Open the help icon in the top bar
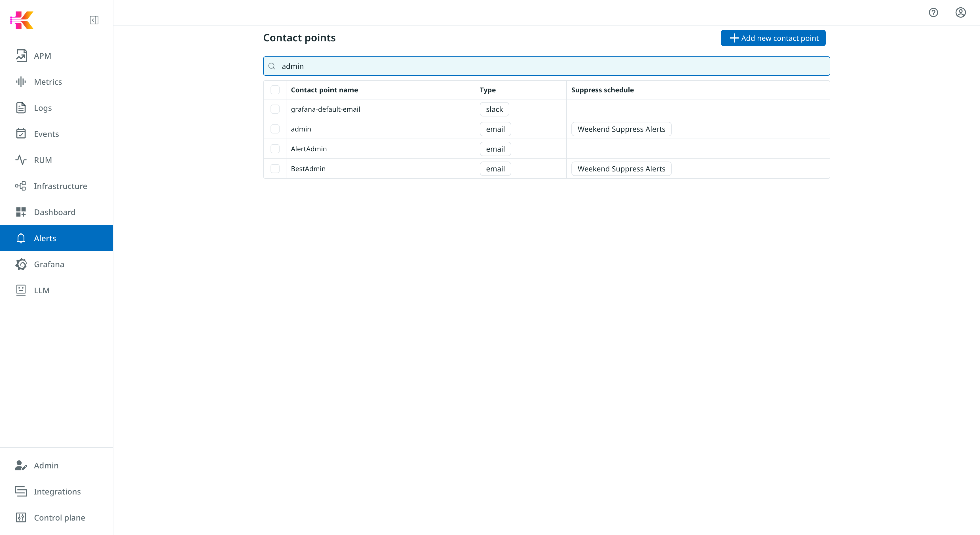The height and width of the screenshot is (535, 980). tap(933, 12)
